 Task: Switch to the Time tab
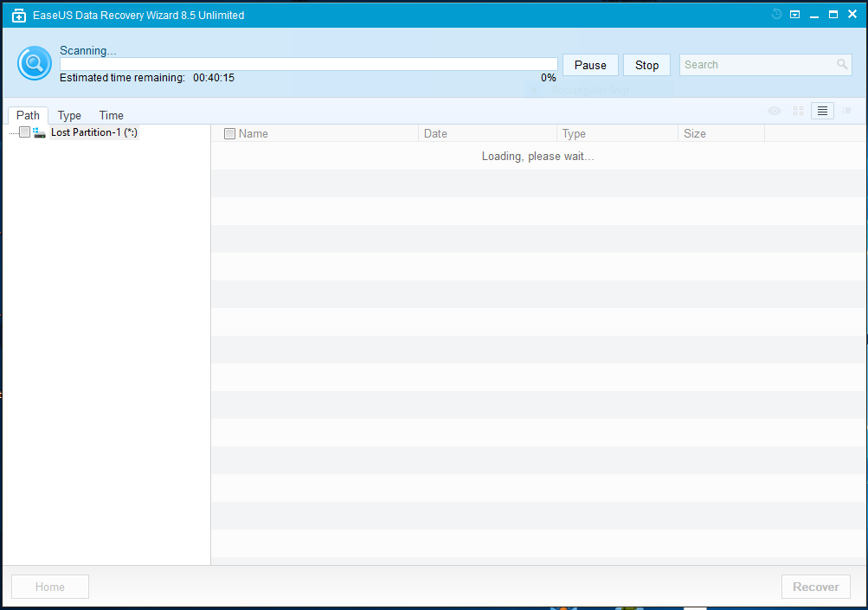[112, 115]
